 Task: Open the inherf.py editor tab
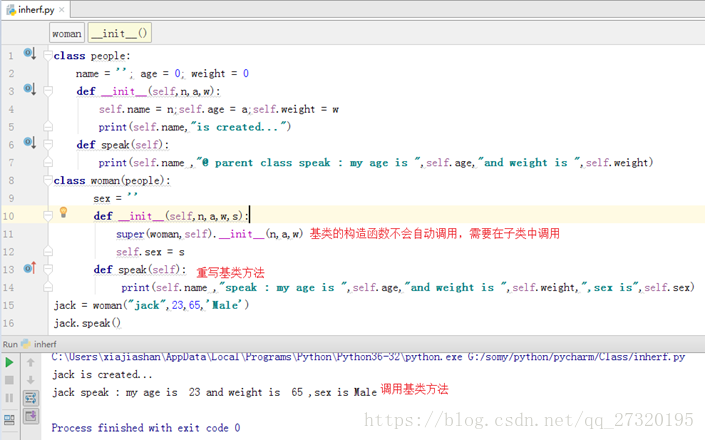[35, 9]
